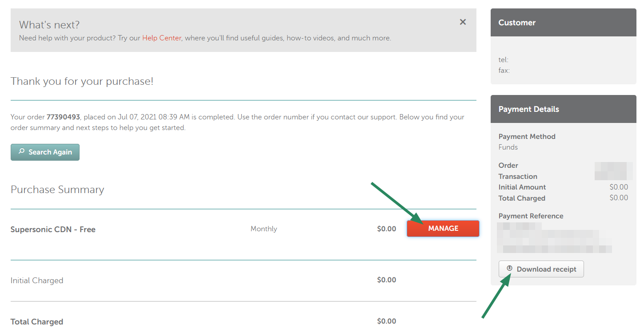This screenshot has height=332, width=644.
Task: Select the order number 77390493
Action: (x=63, y=117)
